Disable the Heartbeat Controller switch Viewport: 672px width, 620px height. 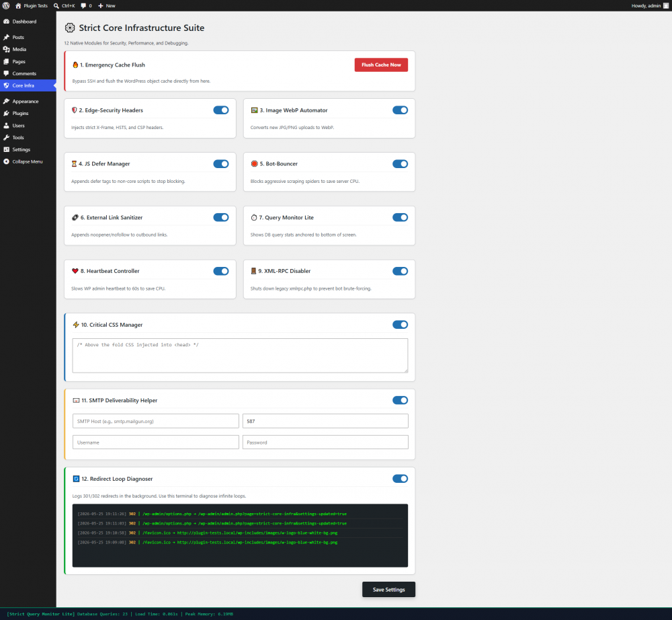(x=221, y=271)
